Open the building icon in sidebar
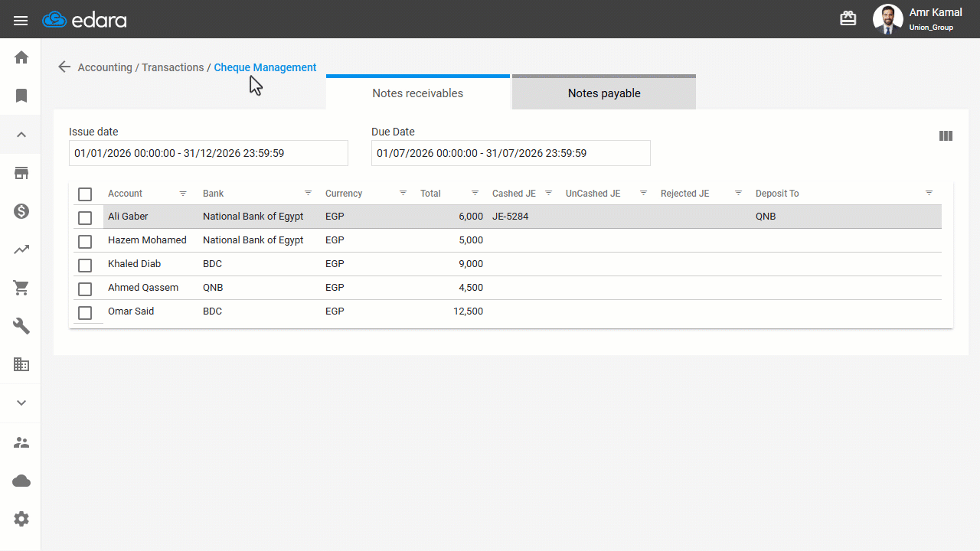Screen dimensions: 980x551 pos(21,365)
